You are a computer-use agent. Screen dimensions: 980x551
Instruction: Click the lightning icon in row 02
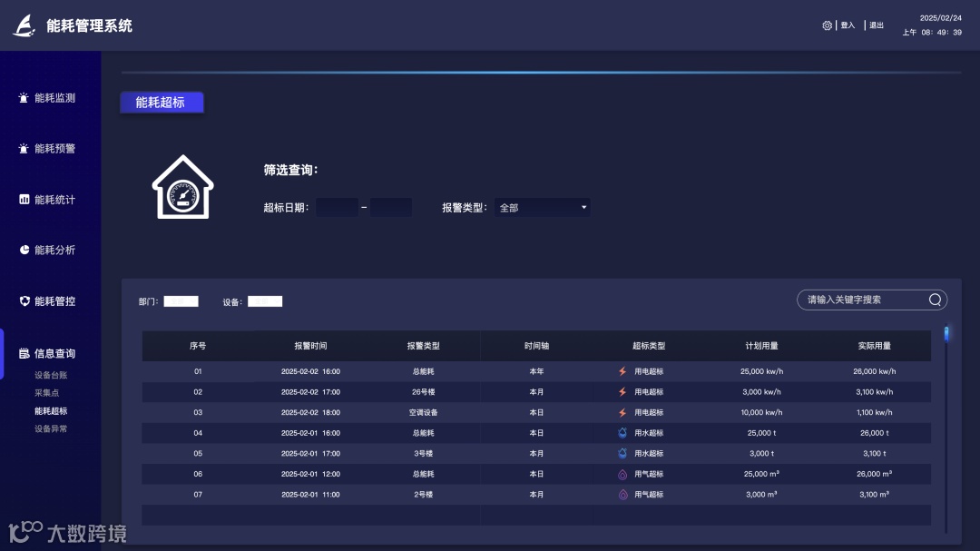click(x=622, y=392)
